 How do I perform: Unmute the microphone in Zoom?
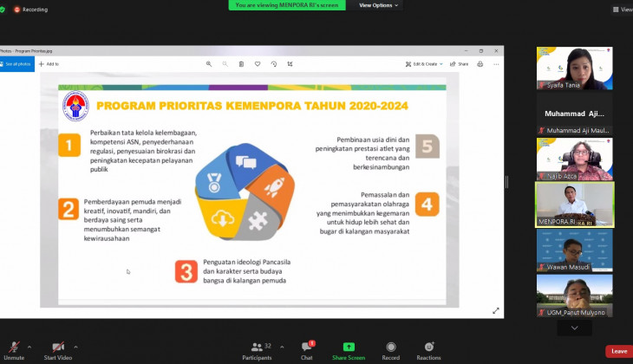[x=14, y=351]
